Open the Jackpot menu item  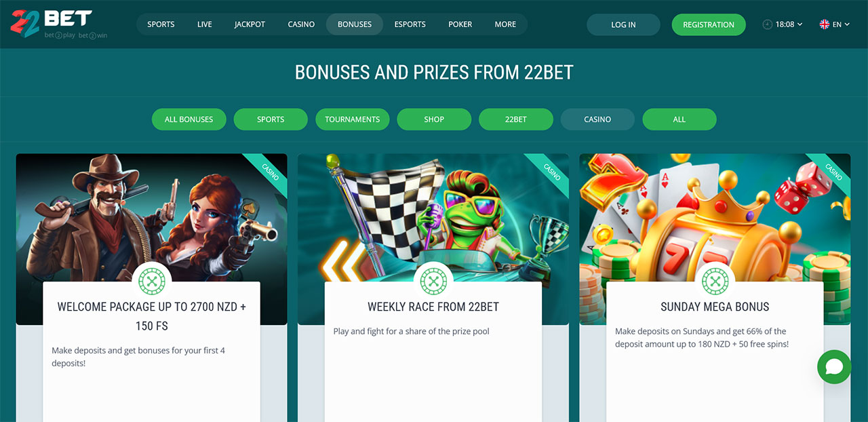[x=250, y=24]
